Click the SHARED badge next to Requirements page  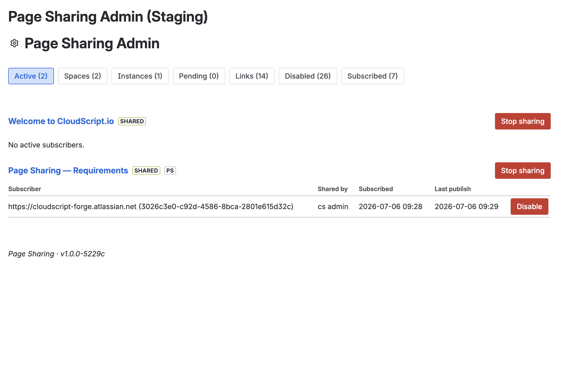[146, 171]
